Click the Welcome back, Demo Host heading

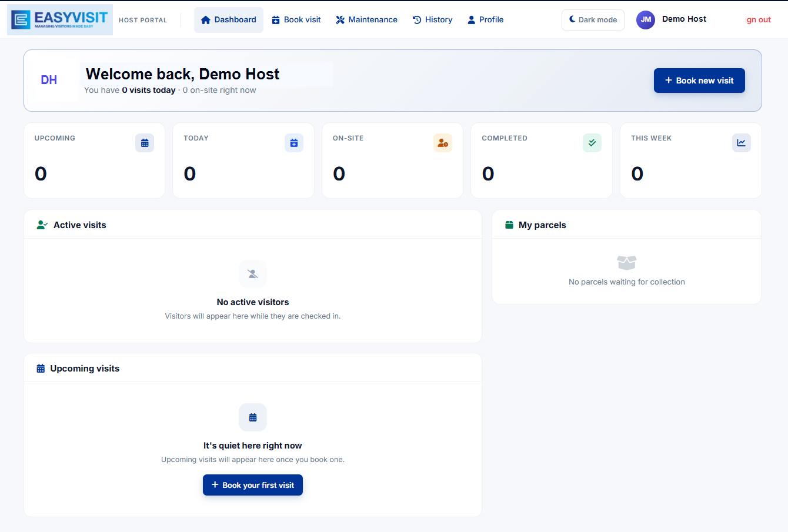coord(183,74)
